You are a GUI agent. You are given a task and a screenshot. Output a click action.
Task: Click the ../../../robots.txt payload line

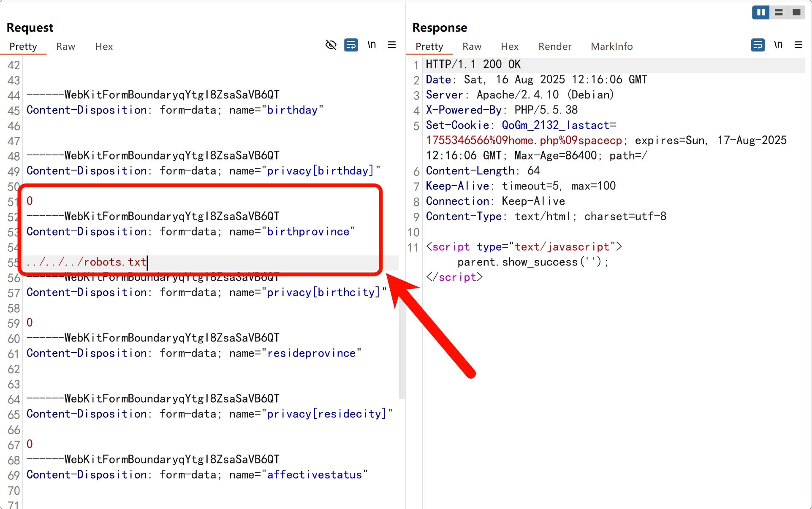coord(87,262)
